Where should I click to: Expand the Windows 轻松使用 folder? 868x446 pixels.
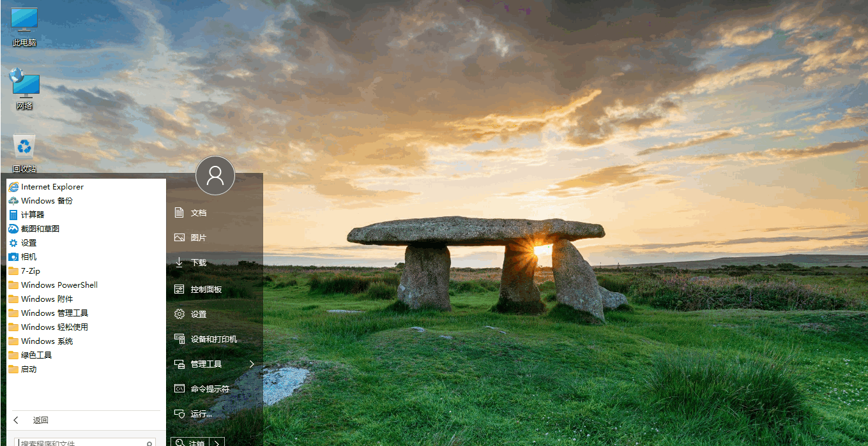click(86, 327)
